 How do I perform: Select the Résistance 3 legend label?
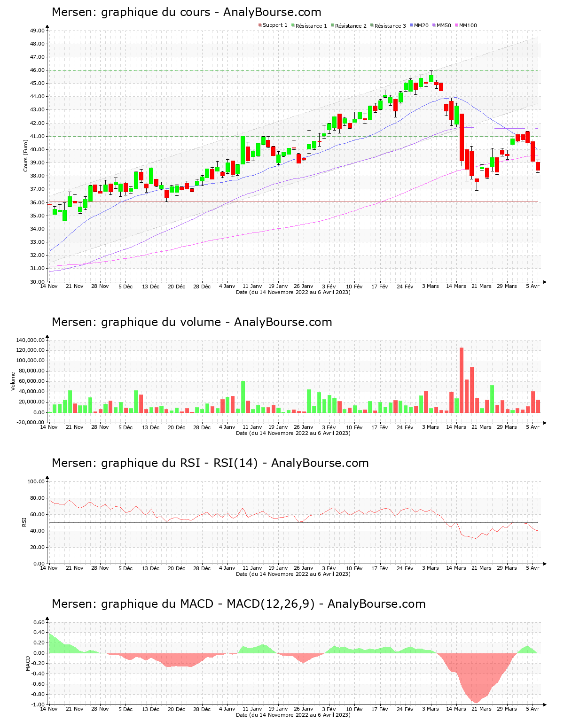pos(390,26)
